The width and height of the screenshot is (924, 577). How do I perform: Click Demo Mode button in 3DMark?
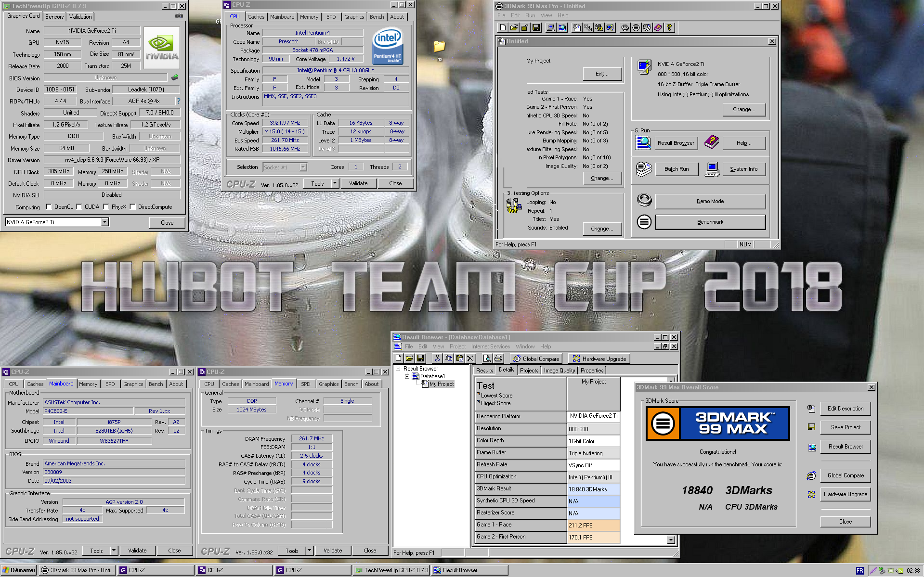pyautogui.click(x=710, y=201)
